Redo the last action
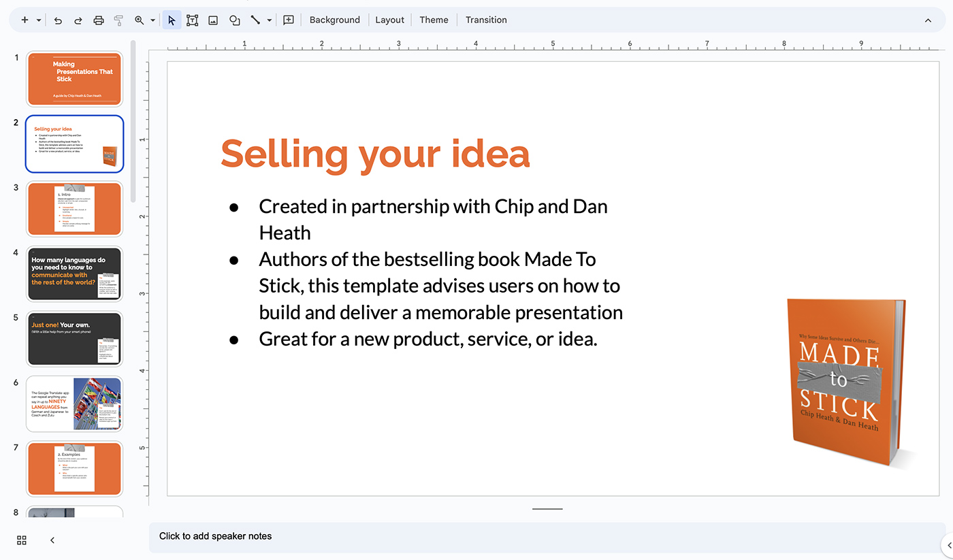This screenshot has width=953, height=560. pyautogui.click(x=78, y=20)
